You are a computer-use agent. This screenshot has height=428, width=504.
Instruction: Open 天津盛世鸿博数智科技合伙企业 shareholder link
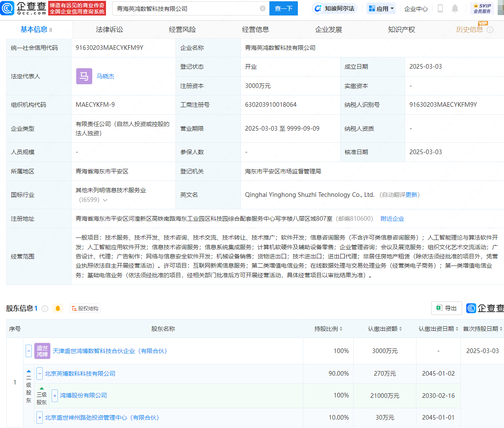110,351
